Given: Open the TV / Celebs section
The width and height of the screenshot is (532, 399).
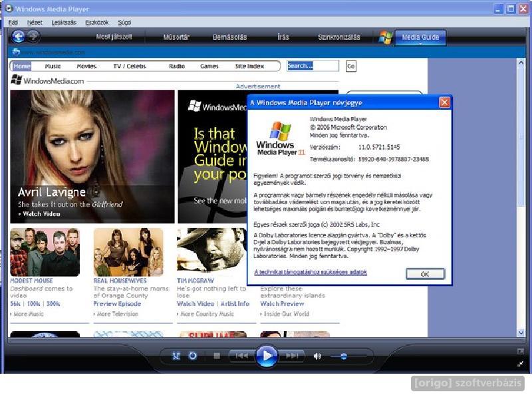Looking at the screenshot, I should click(130, 66).
